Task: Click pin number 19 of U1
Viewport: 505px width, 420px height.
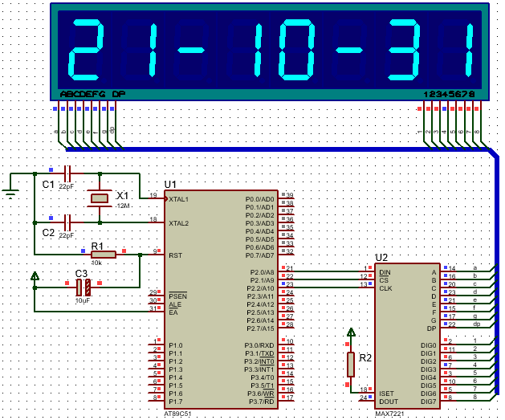Action: tap(153, 195)
